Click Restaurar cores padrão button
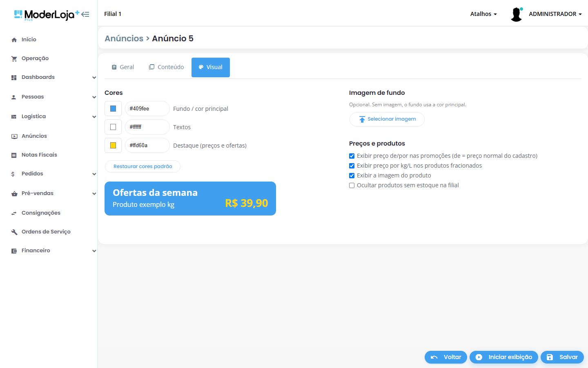 click(143, 166)
